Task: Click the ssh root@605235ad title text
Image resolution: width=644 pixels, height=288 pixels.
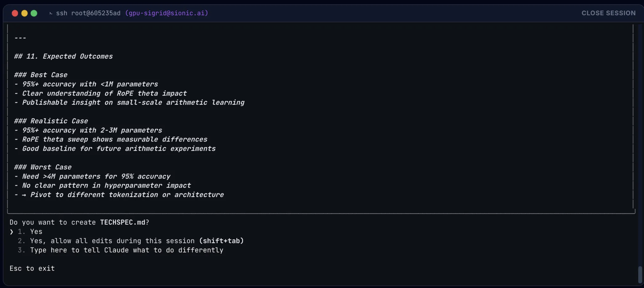Action: 88,13
